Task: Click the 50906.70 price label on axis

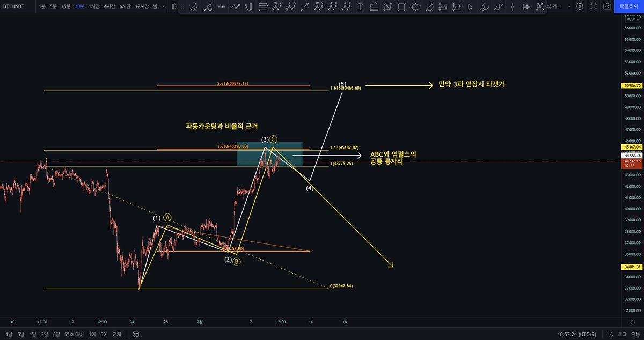Action: pos(632,85)
